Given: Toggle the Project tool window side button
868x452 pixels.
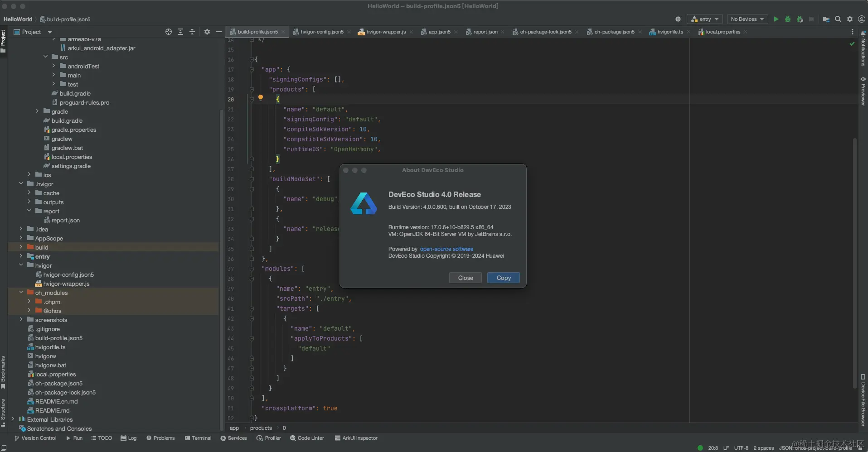Looking at the screenshot, I should [x=3, y=41].
